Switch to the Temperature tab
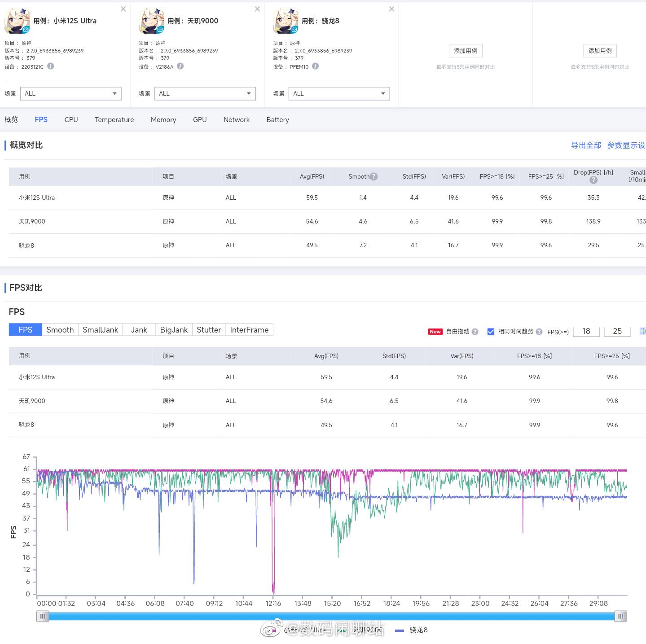This screenshot has height=644, width=646. pyautogui.click(x=114, y=120)
